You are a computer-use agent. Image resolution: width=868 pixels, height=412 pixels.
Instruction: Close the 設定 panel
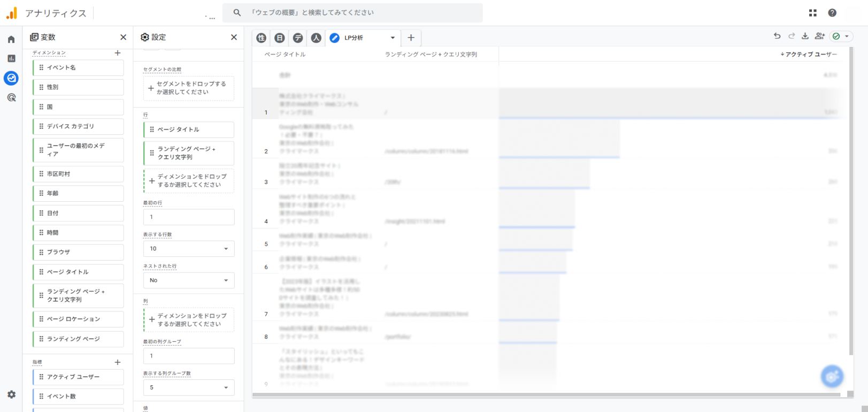click(x=234, y=37)
